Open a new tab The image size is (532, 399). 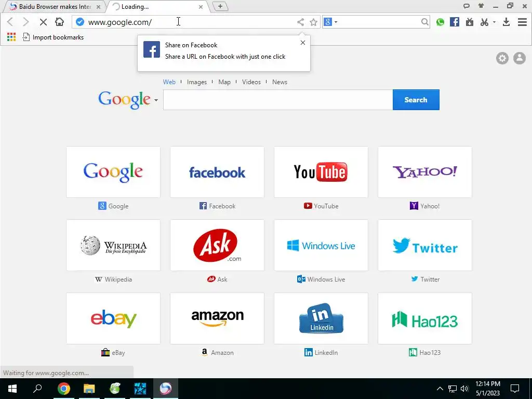(x=220, y=6)
